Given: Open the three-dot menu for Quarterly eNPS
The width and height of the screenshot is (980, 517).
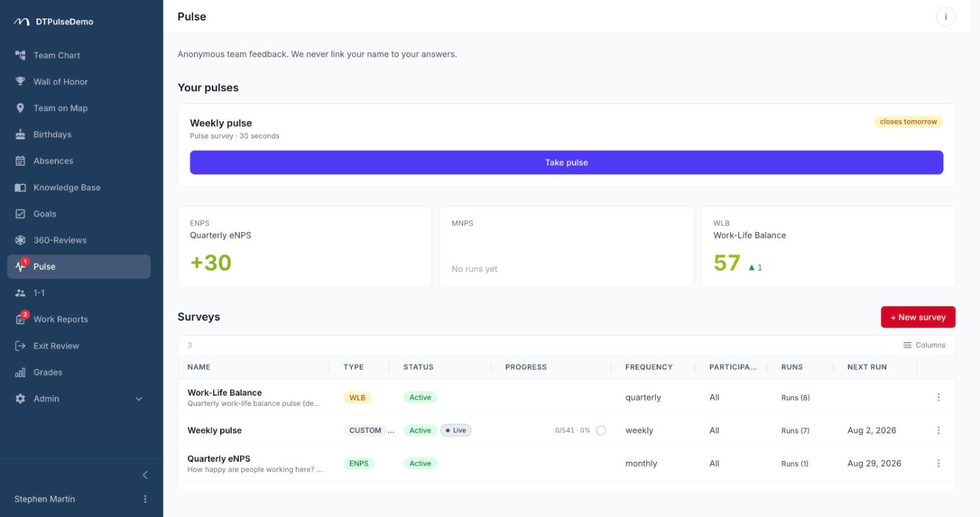Looking at the screenshot, I should [x=938, y=464].
